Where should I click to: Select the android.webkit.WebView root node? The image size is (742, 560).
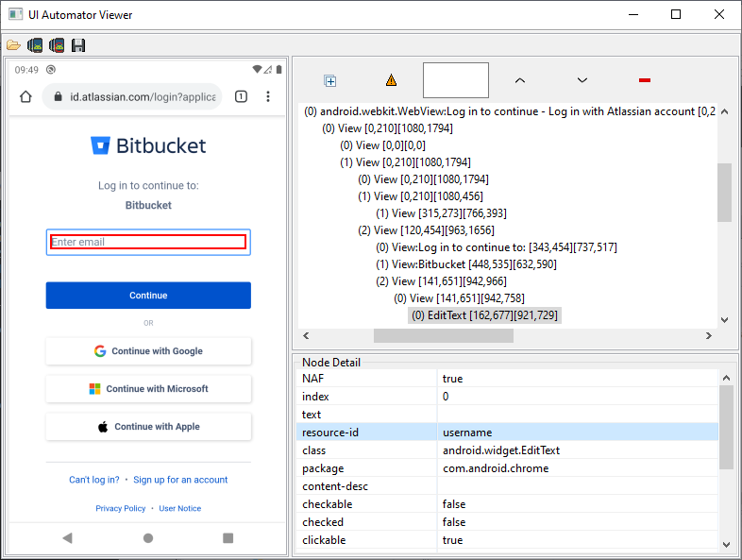tap(510, 111)
